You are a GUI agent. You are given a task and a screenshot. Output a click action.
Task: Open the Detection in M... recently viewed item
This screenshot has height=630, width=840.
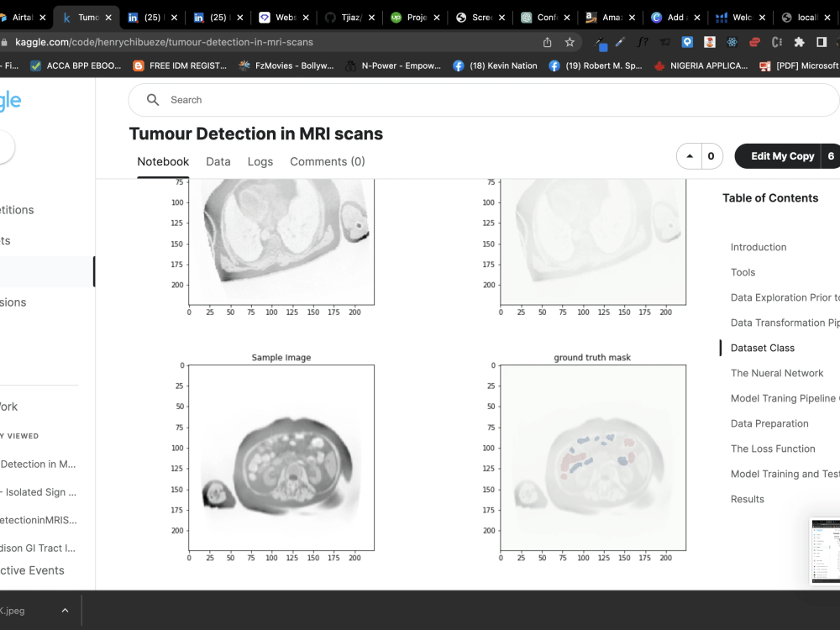pos(38,464)
